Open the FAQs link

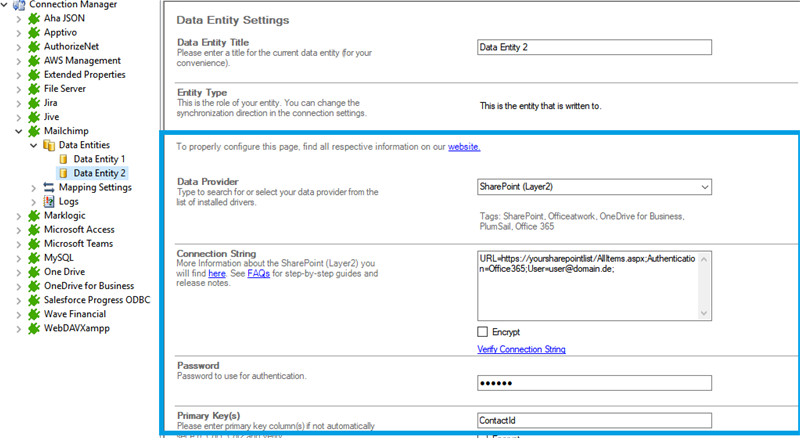[x=259, y=273]
